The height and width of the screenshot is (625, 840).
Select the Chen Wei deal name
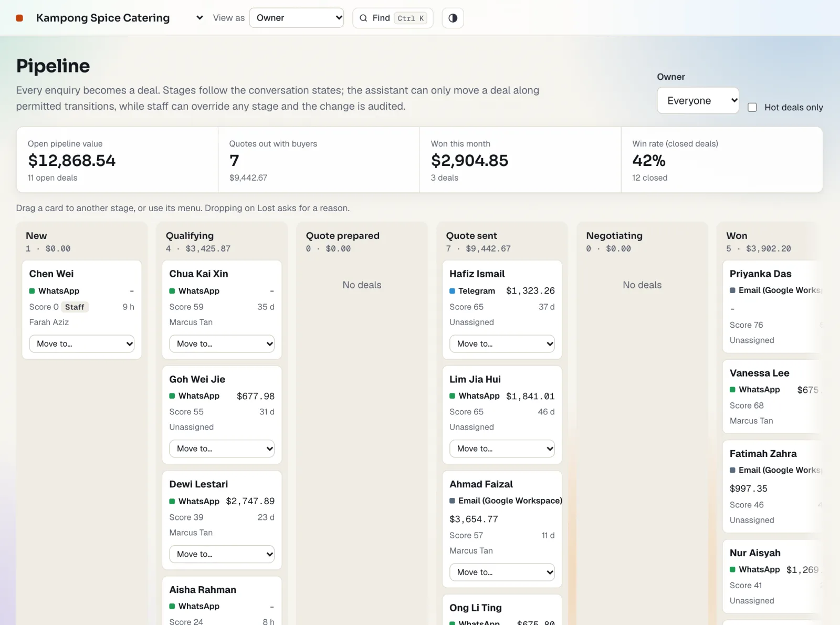click(51, 274)
